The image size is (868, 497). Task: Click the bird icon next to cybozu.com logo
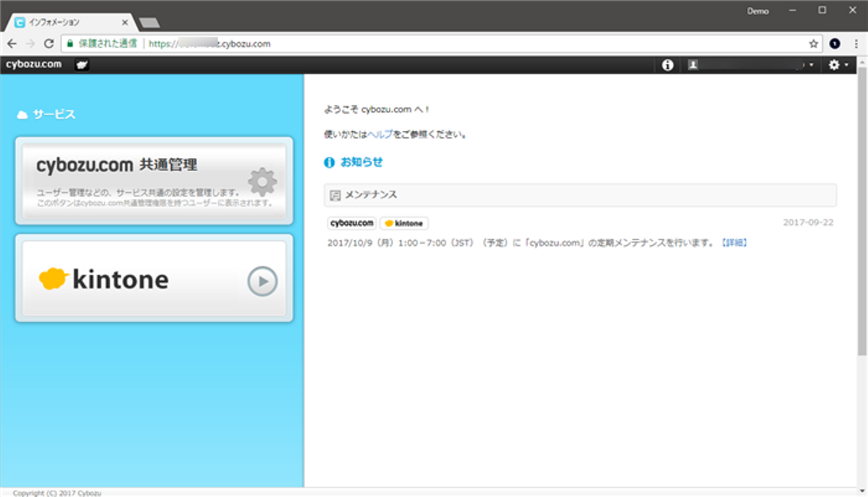point(82,65)
